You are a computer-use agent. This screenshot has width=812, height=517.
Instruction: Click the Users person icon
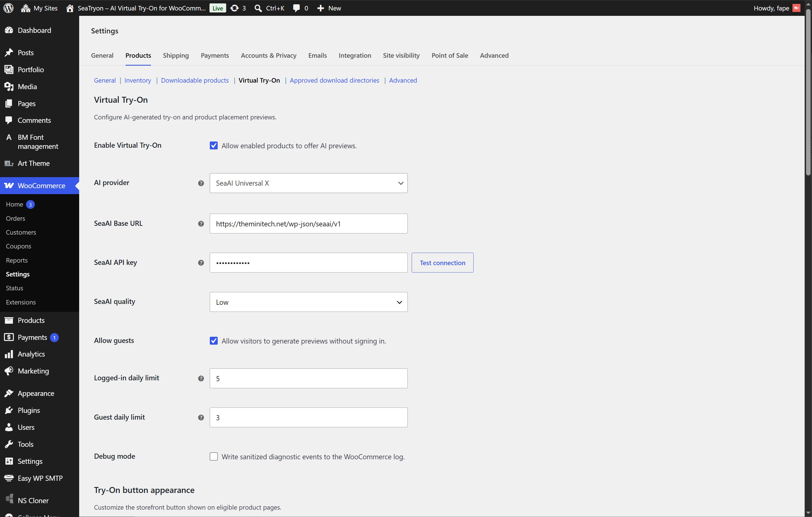point(9,427)
